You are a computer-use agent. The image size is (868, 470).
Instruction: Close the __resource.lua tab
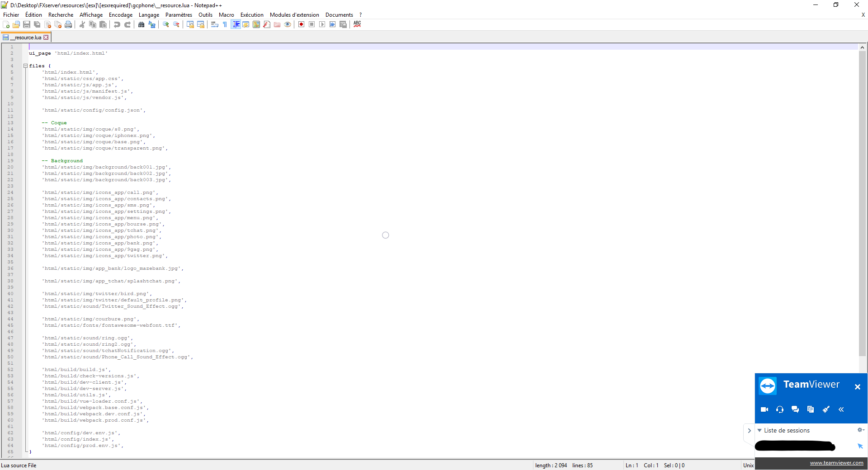click(x=46, y=38)
